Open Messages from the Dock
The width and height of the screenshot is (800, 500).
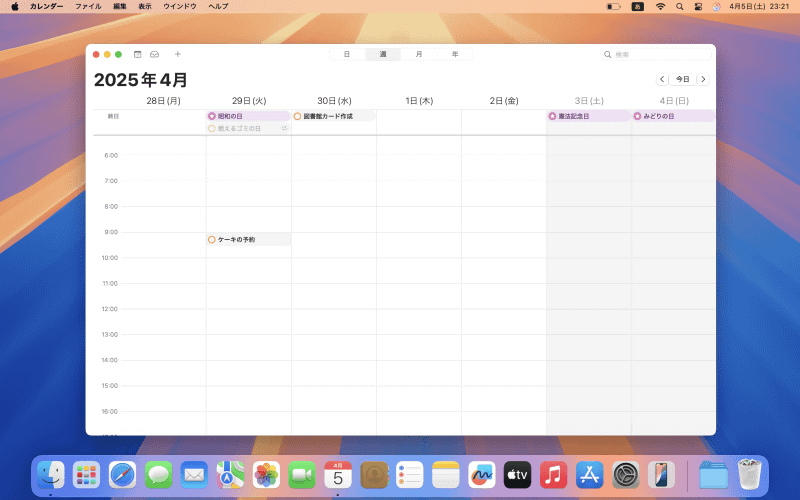click(x=158, y=475)
